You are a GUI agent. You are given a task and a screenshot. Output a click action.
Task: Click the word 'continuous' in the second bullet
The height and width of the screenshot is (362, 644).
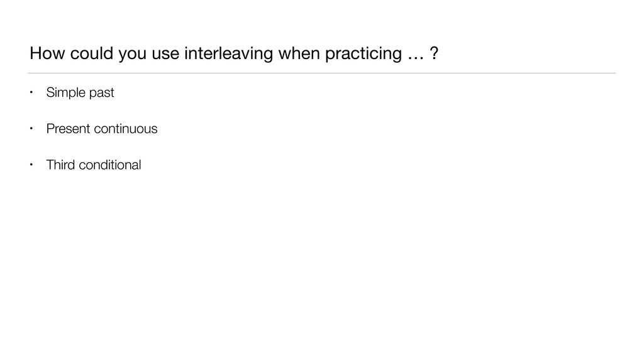(126, 129)
